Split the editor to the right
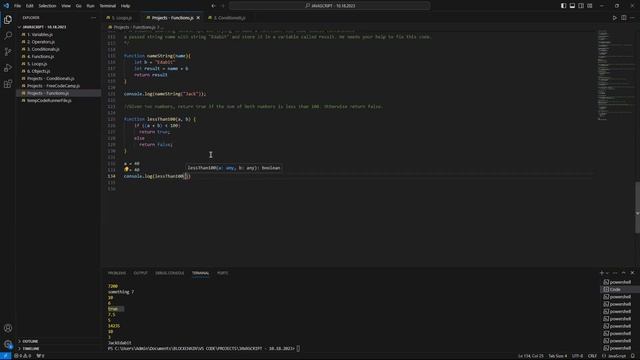Viewport: 640px width, 360px height. point(624,18)
